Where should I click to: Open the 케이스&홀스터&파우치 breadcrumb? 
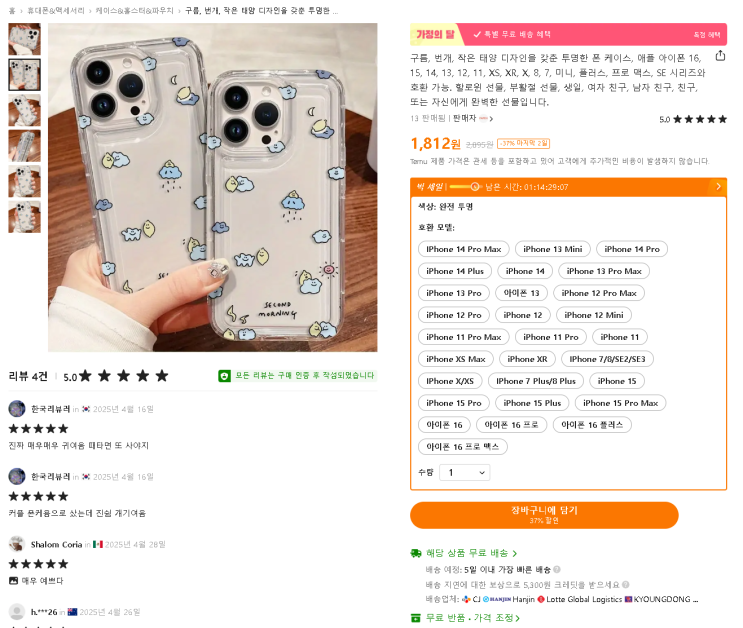click(135, 10)
